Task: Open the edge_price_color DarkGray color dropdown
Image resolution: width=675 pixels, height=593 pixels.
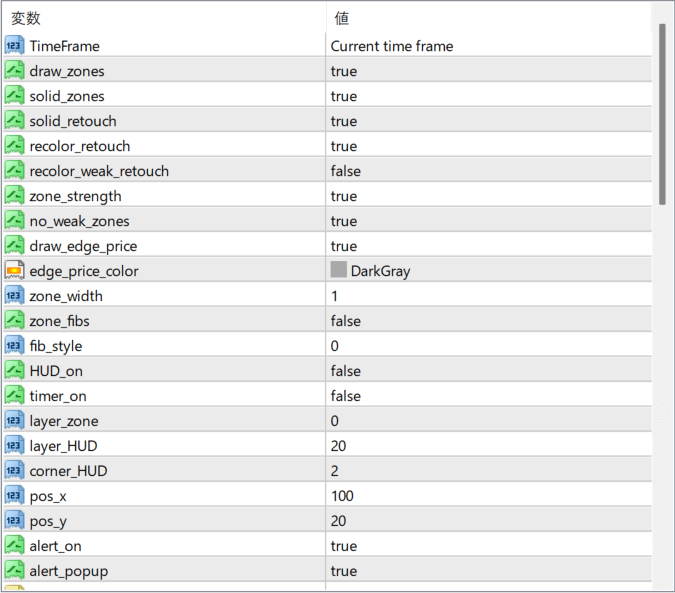Action: tap(381, 271)
